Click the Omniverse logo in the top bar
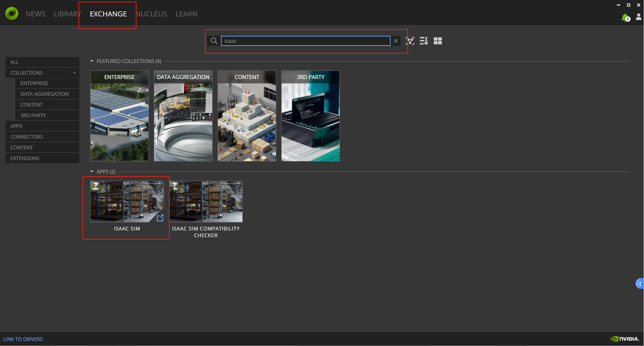Viewport: 644px width, 346px height. click(11, 13)
